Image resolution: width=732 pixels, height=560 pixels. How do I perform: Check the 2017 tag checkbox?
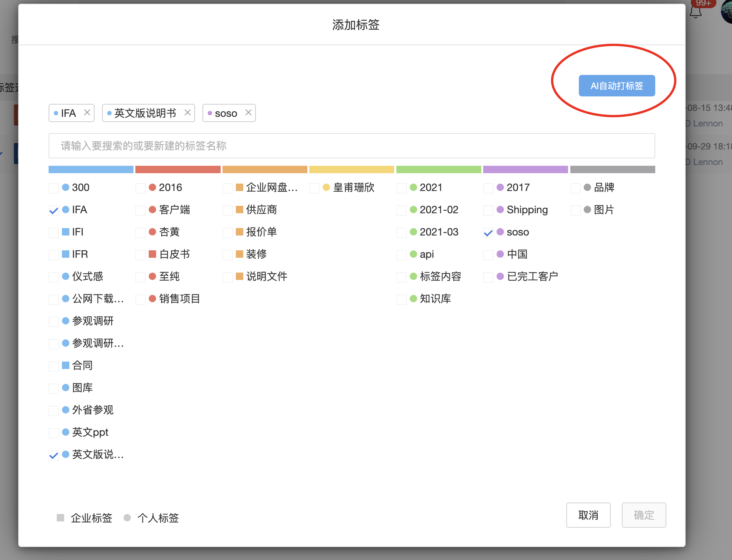click(x=488, y=188)
